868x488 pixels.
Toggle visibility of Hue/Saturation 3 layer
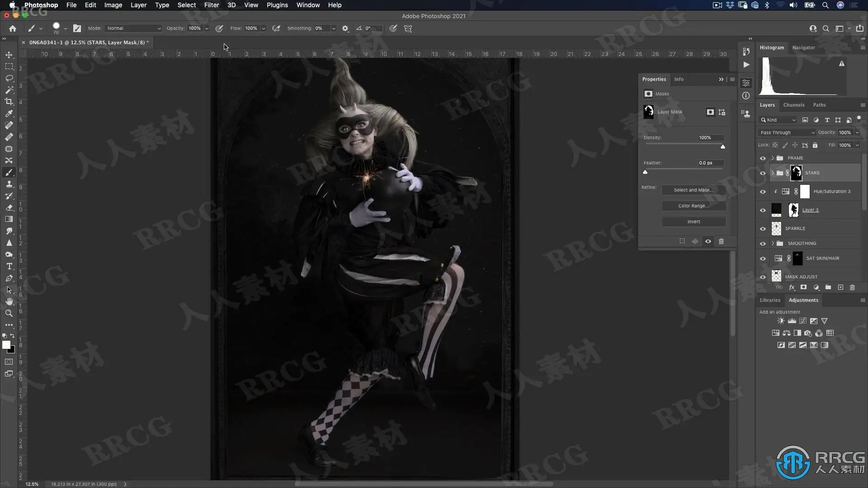[x=763, y=192]
